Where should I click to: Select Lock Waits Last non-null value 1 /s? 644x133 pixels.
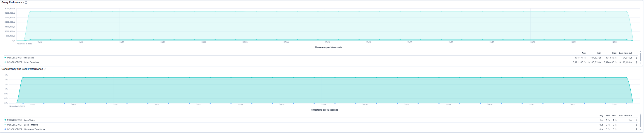[630, 120]
